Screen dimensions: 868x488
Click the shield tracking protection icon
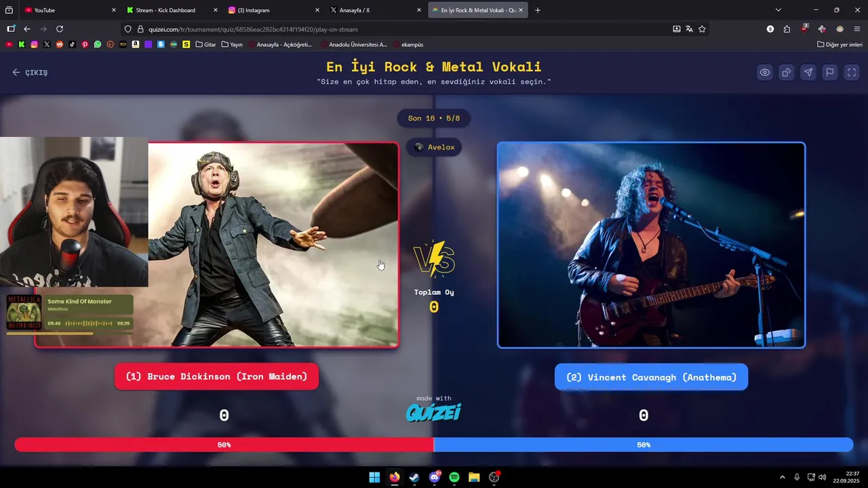127,29
